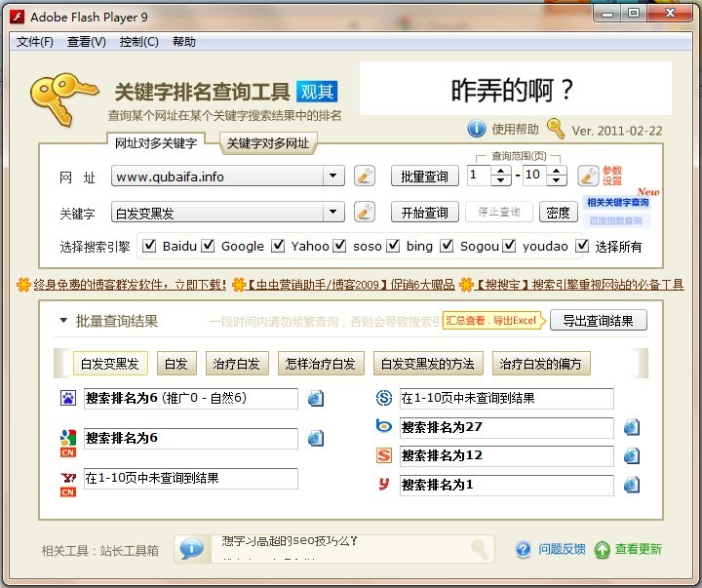The height and width of the screenshot is (588, 702).
Task: Open the 终身免费的博客群发软件 ad link
Action: point(130,285)
